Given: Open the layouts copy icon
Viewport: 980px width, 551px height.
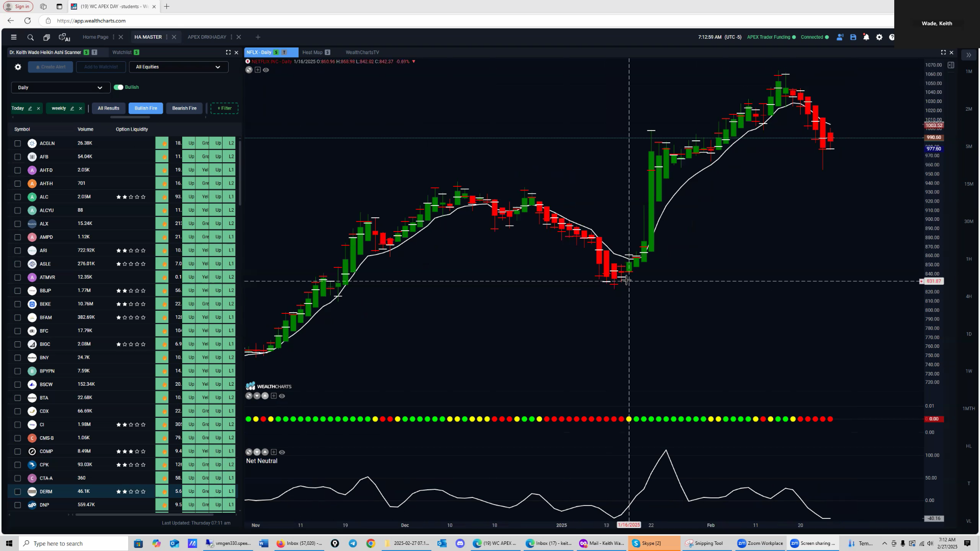Looking at the screenshot, I should (46, 37).
